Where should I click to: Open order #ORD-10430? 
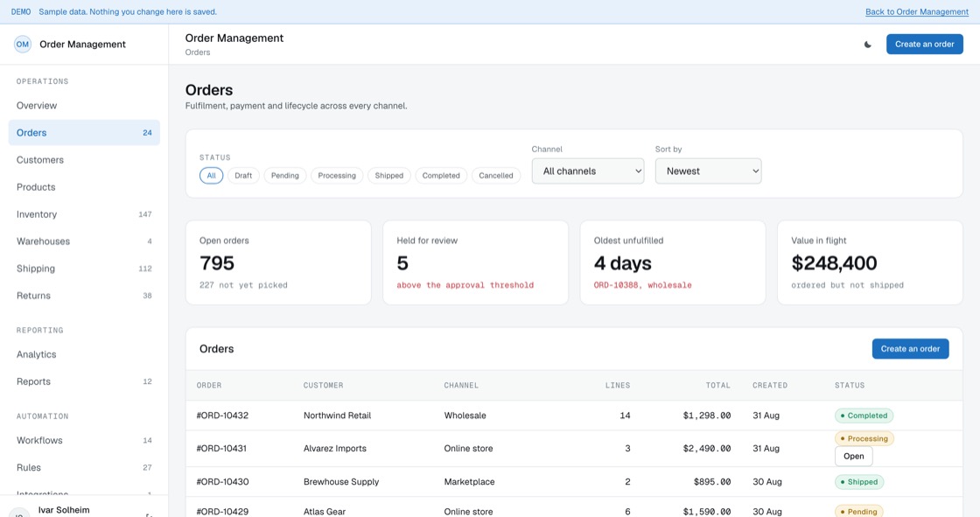(x=222, y=482)
